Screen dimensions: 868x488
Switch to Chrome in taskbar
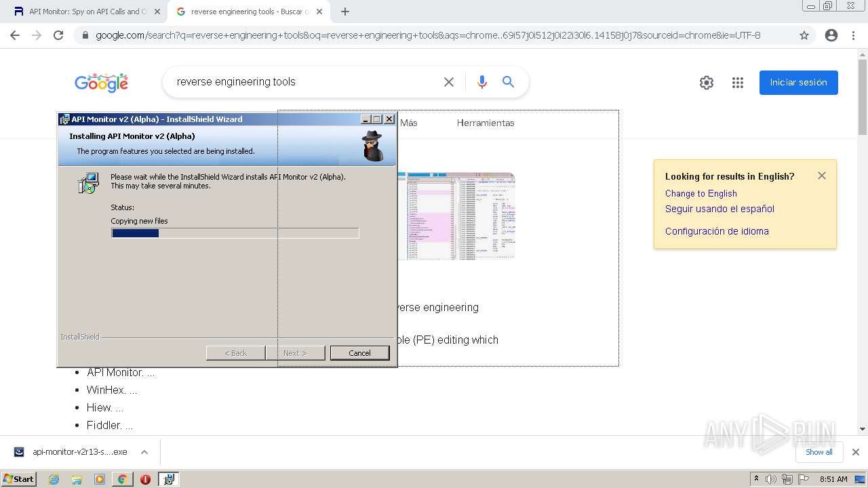pos(122,479)
